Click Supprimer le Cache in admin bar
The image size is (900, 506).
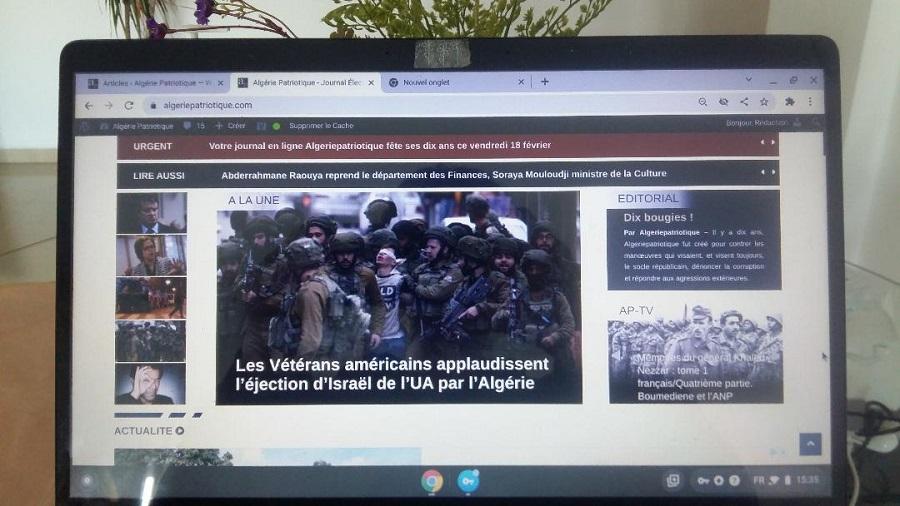[321, 126]
